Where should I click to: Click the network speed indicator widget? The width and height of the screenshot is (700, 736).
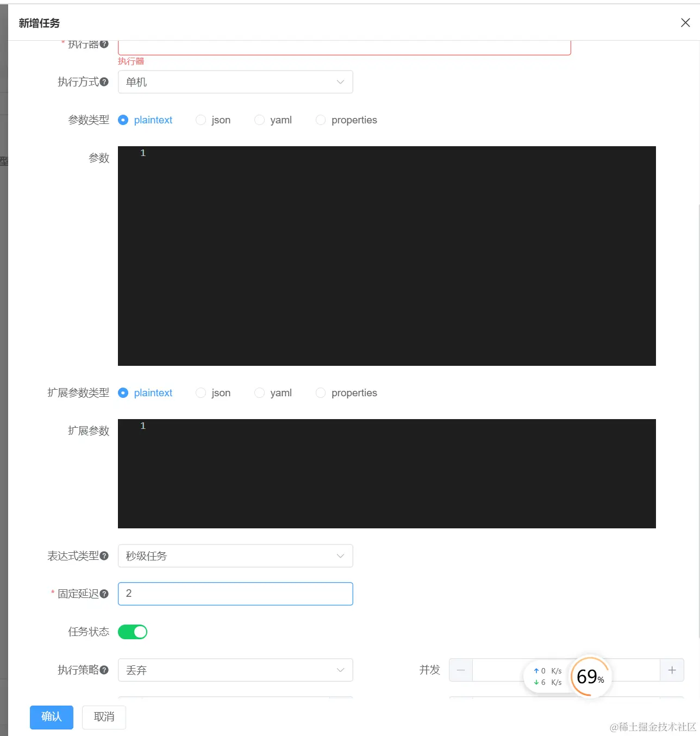[547, 677]
